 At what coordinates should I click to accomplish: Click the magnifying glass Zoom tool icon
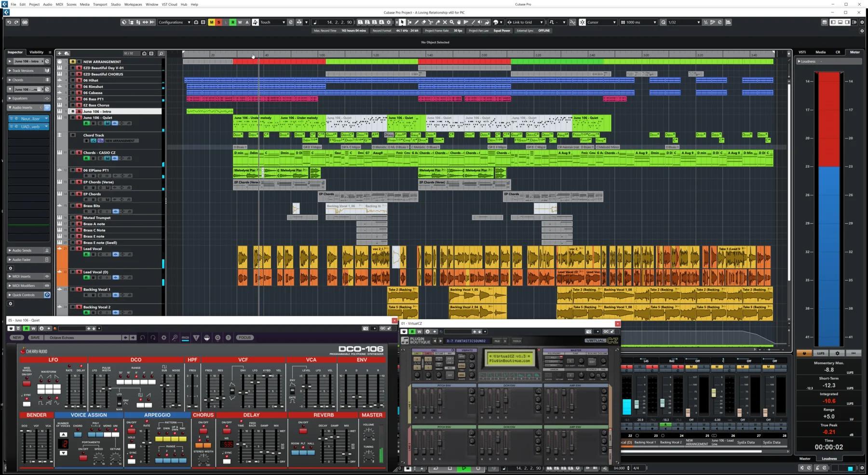(452, 22)
